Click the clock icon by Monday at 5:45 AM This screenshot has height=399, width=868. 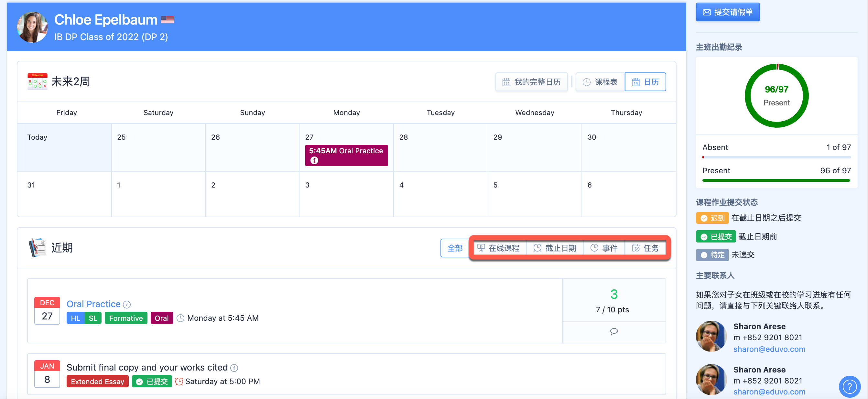[x=180, y=318]
